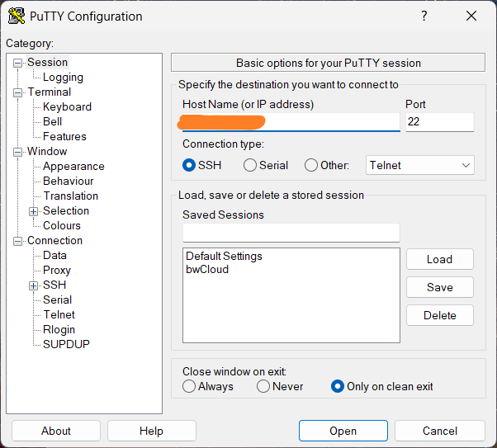Image resolution: width=497 pixels, height=448 pixels.
Task: Open the Proxy category
Action: [57, 271]
